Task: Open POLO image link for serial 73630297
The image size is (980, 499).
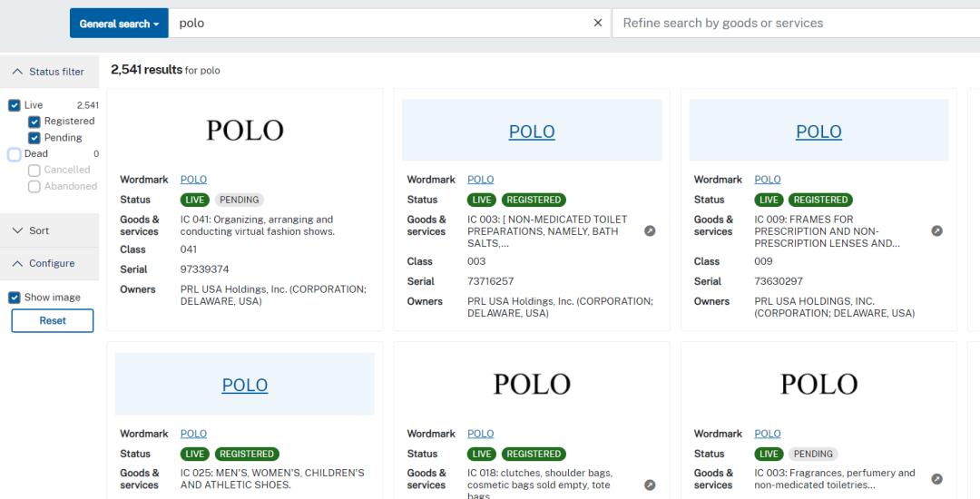Action: pyautogui.click(x=818, y=132)
